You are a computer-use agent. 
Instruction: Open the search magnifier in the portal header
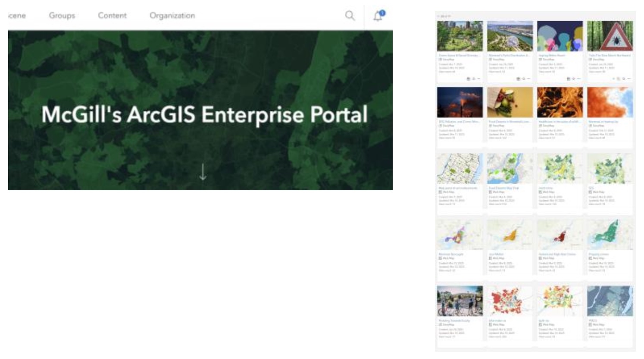point(350,16)
